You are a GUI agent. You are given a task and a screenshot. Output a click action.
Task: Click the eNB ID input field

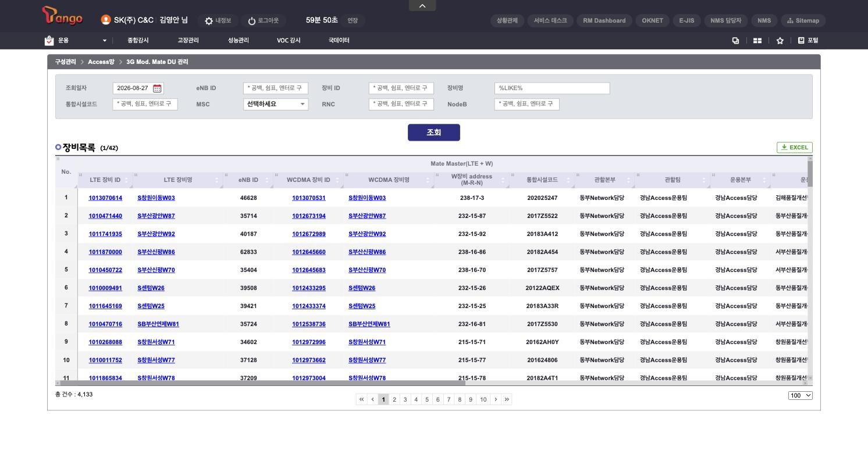(x=276, y=88)
